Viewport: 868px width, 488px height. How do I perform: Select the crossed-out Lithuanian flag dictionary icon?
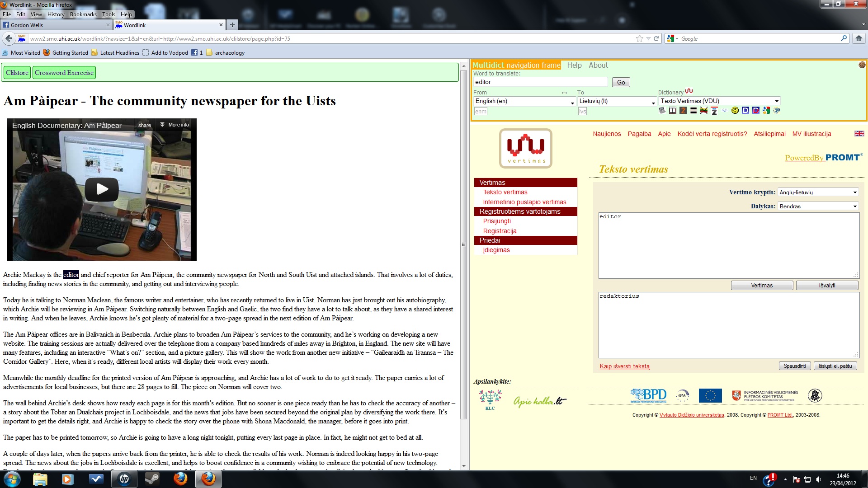703,110
